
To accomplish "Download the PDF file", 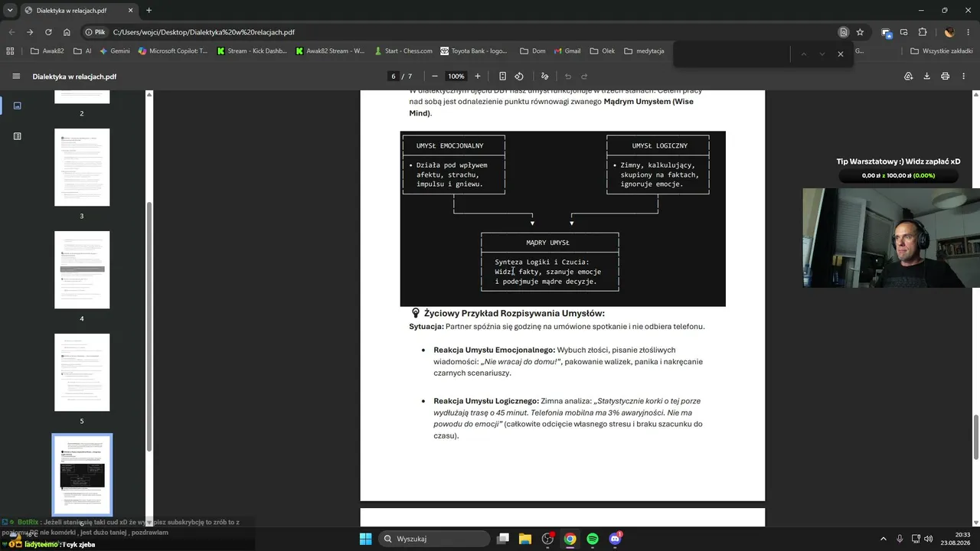I will pyautogui.click(x=926, y=77).
